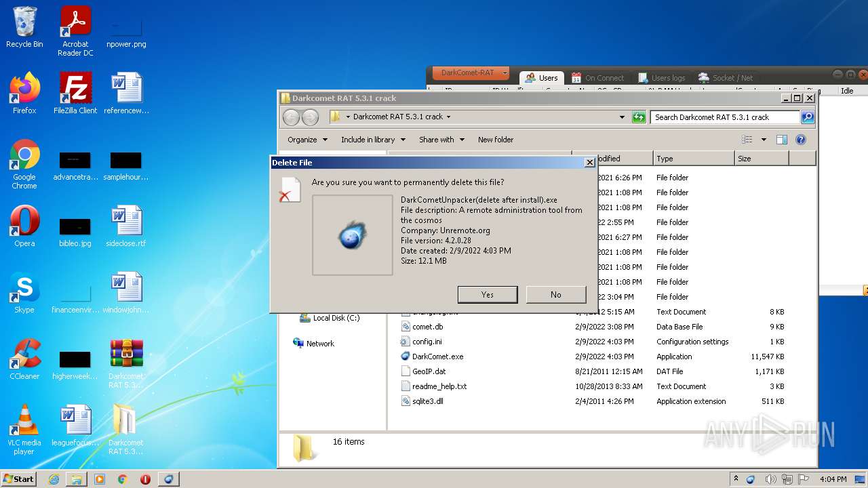Open the Share with menu
This screenshot has width=868, height=488.
[x=441, y=140]
